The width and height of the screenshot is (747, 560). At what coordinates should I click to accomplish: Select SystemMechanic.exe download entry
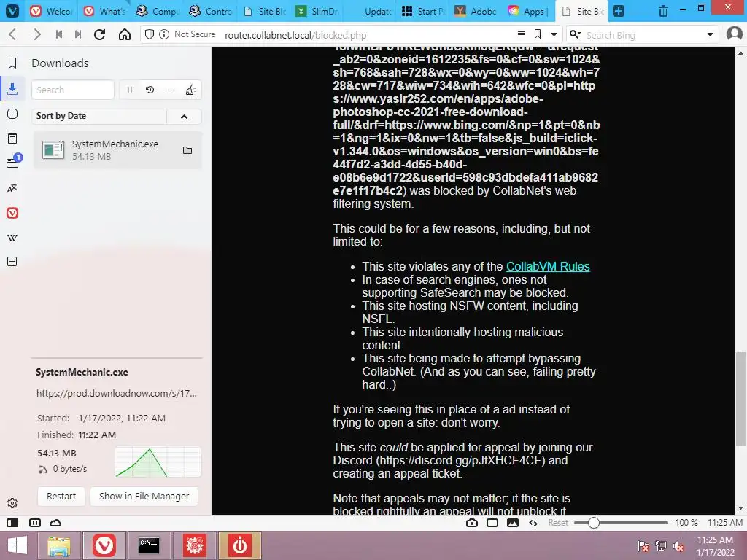[117, 150]
